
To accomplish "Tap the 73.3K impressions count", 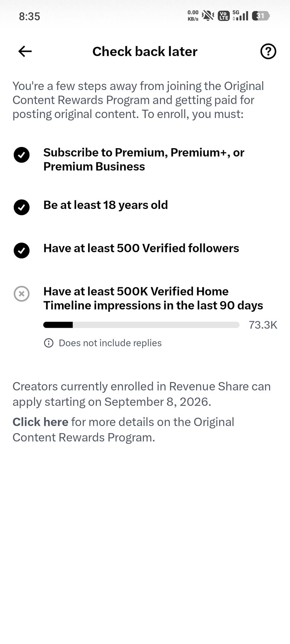I will coord(263,325).
